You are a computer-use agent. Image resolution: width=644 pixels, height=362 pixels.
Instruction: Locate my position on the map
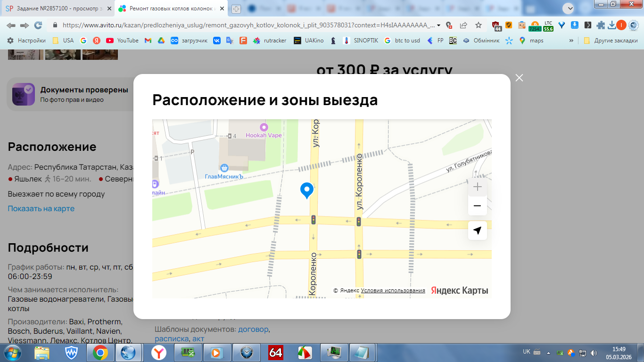coord(477,230)
